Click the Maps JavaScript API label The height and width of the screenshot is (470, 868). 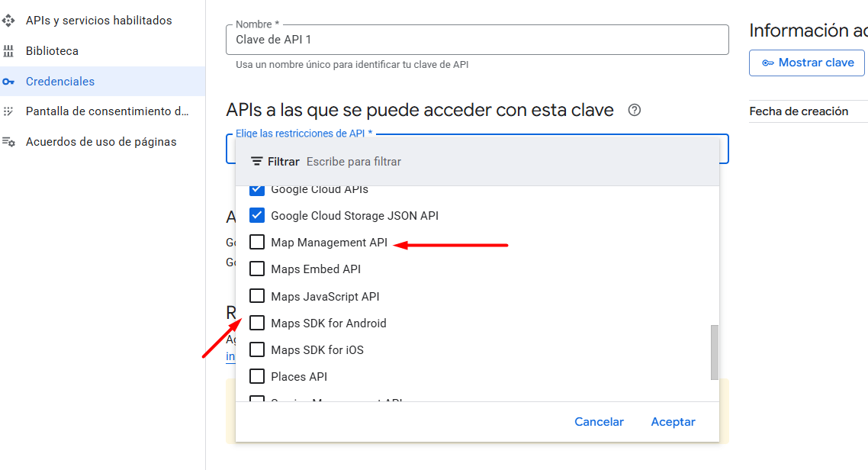(x=325, y=297)
